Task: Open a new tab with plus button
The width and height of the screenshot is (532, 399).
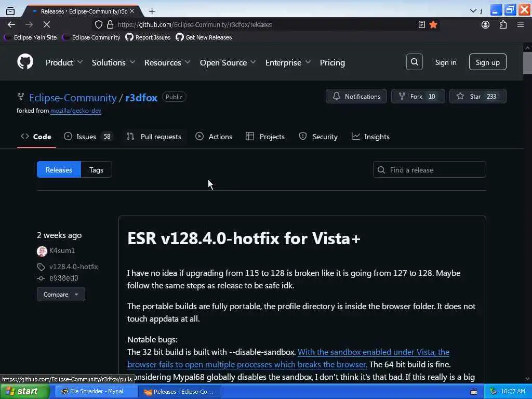Action: click(152, 11)
